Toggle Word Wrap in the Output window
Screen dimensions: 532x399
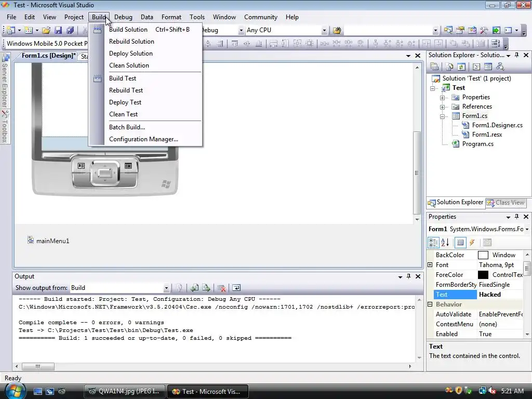coord(236,288)
